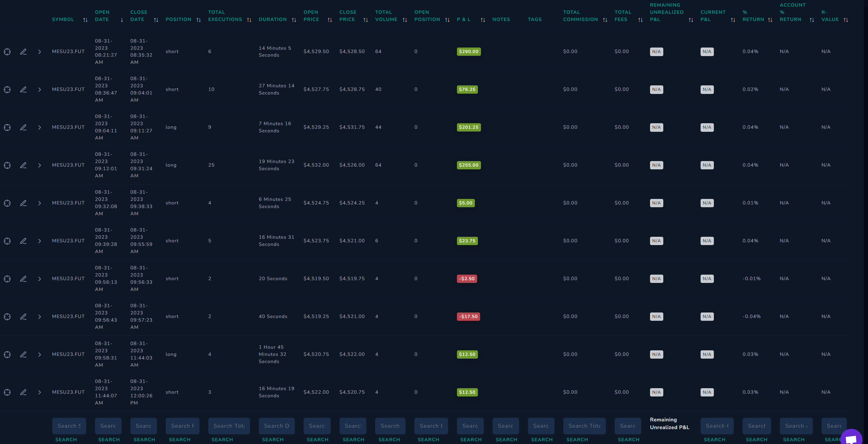This screenshot has height=444, width=868.
Task: Click the crosshair icon on the $255.00 trade row
Action: click(7, 165)
